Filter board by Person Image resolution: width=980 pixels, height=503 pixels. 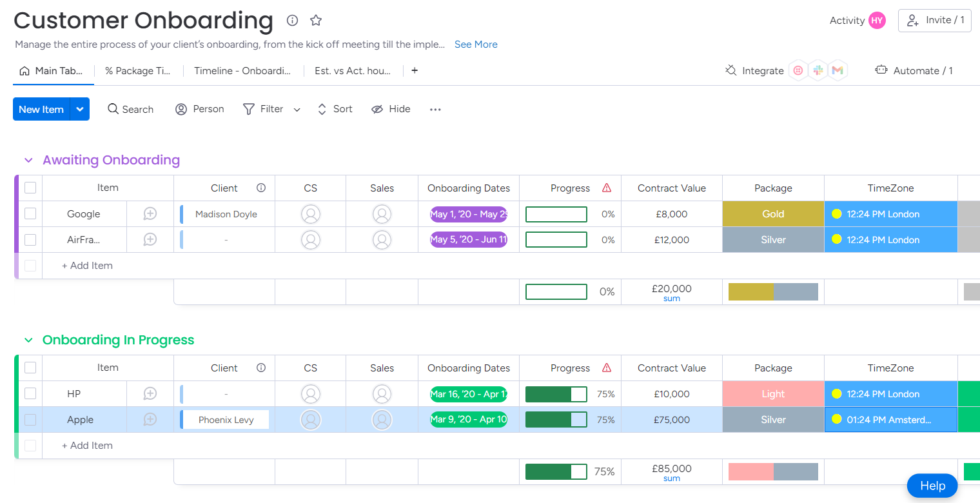pyautogui.click(x=199, y=109)
